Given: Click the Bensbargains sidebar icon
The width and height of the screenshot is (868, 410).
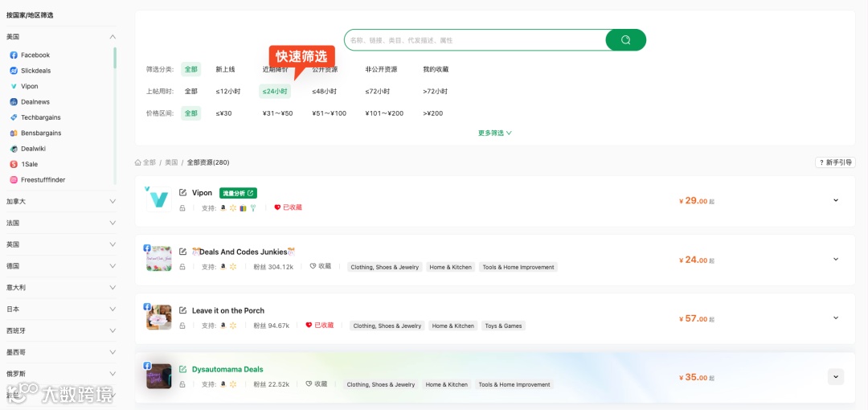Looking at the screenshot, I should click(14, 133).
